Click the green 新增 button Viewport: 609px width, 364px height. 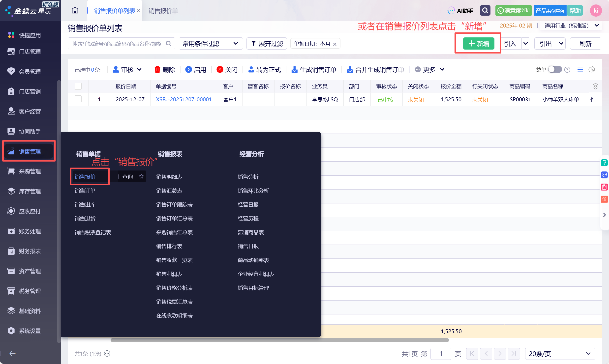tap(479, 44)
